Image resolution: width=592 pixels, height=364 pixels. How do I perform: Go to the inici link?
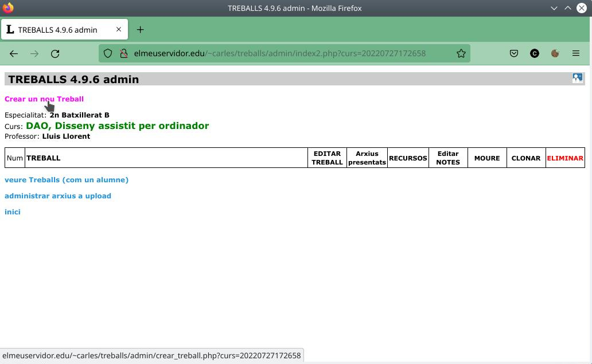(x=13, y=212)
